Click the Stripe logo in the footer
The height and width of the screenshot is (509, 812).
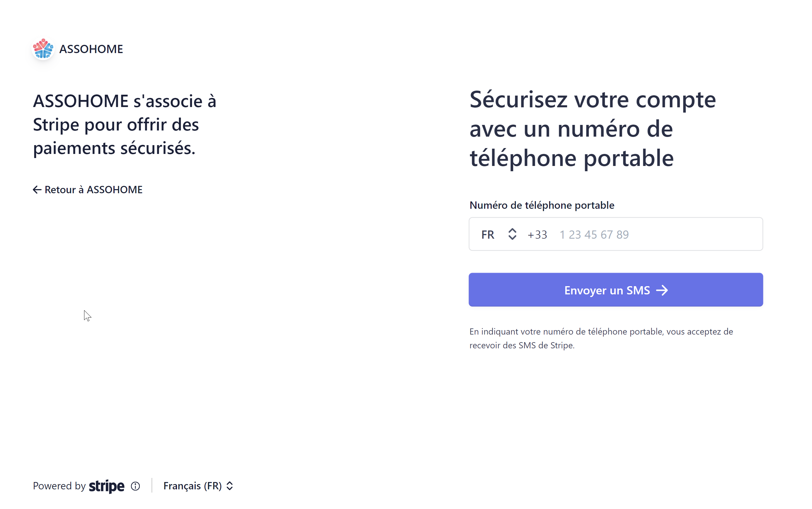coord(107,486)
